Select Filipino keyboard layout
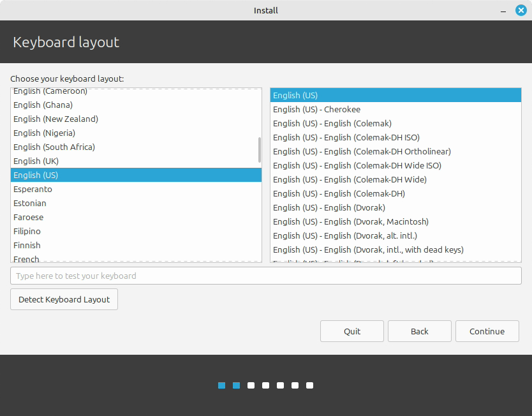Viewport: 532px width, 416px height. click(27, 231)
